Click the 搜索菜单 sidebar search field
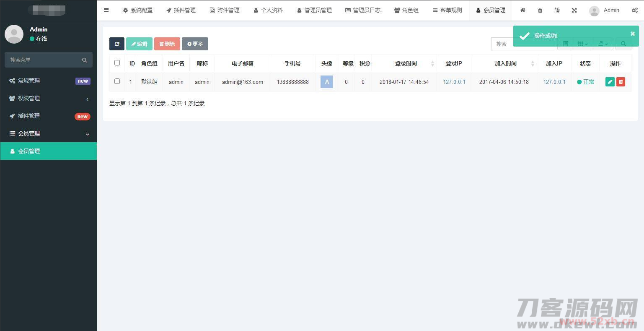This screenshot has height=331, width=644. pos(44,60)
